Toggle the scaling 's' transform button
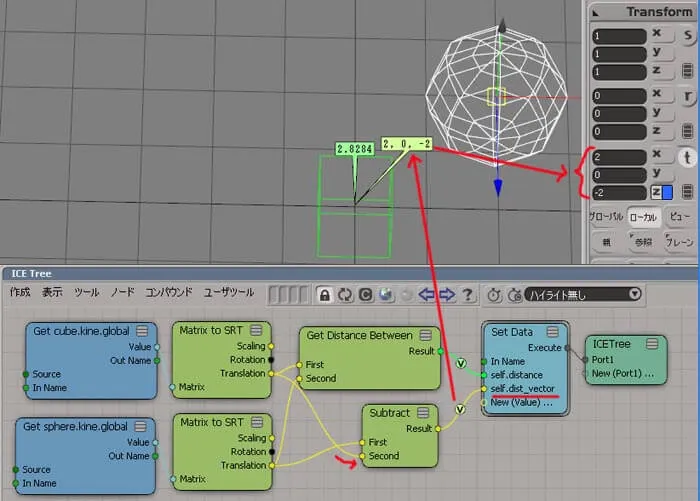 pos(688,35)
